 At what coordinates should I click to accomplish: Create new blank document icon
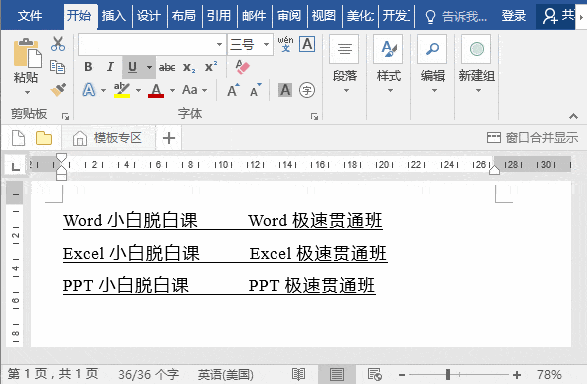tap(18, 138)
